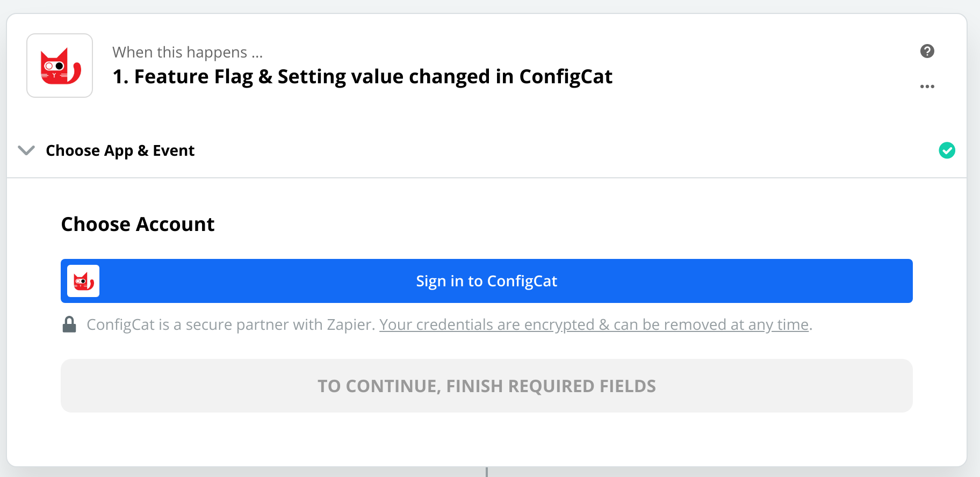
Task: Toggle the Choose App & Event disclosure chevron
Action: coord(26,150)
